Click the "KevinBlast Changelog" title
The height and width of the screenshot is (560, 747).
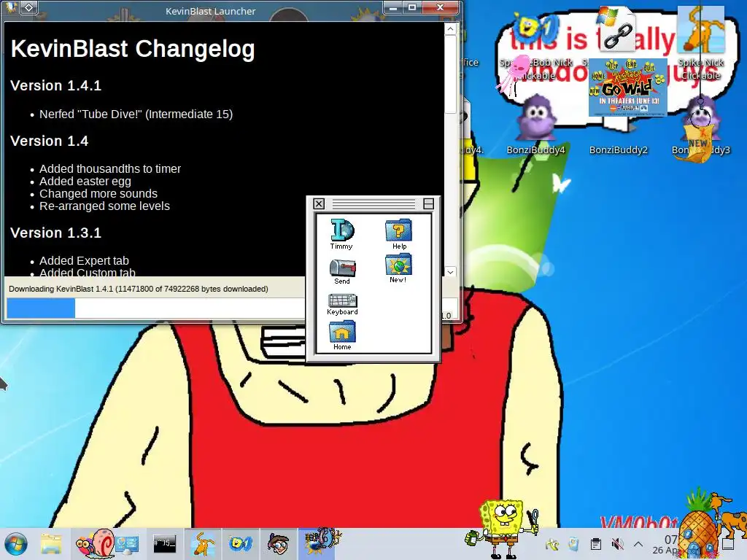click(x=133, y=49)
